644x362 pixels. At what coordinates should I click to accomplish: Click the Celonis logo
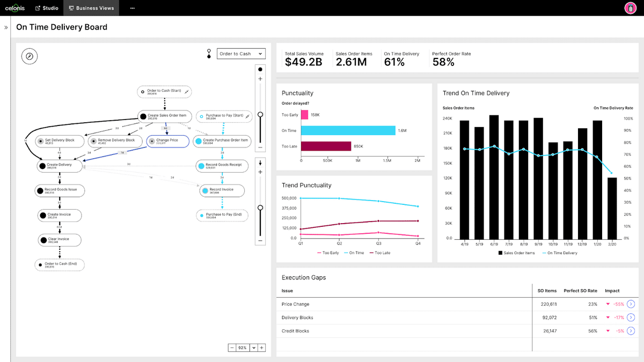14,8
